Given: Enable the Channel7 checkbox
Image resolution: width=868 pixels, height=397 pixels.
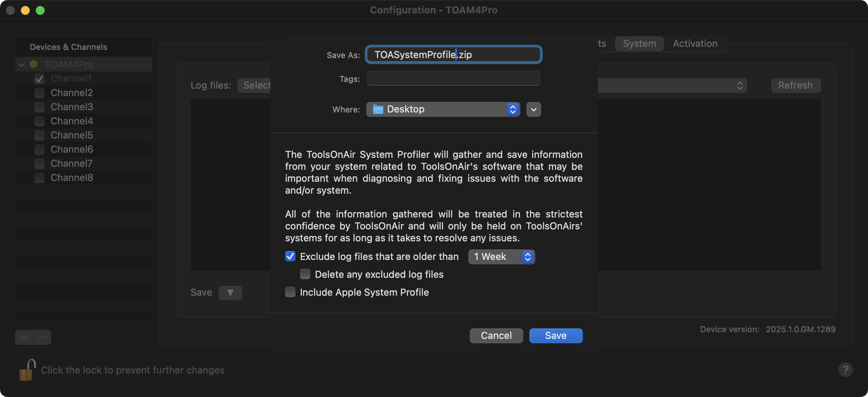Looking at the screenshot, I should tap(39, 164).
